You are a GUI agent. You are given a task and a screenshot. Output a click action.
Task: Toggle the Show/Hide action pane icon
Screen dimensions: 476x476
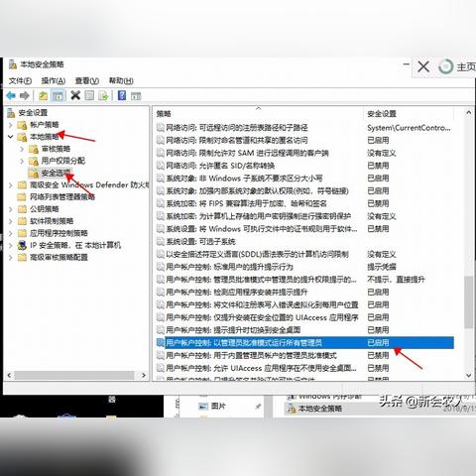click(x=136, y=96)
